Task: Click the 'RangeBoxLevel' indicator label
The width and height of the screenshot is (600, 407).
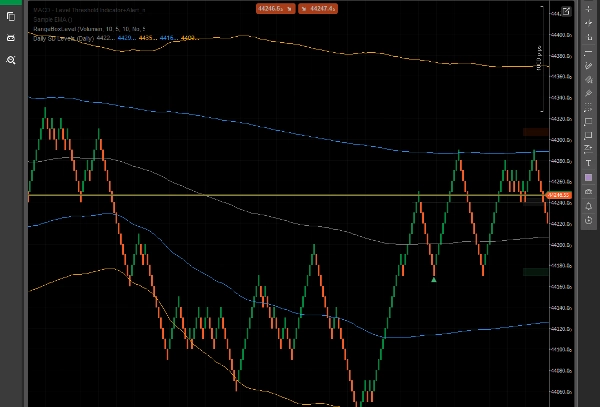Action: (x=55, y=29)
